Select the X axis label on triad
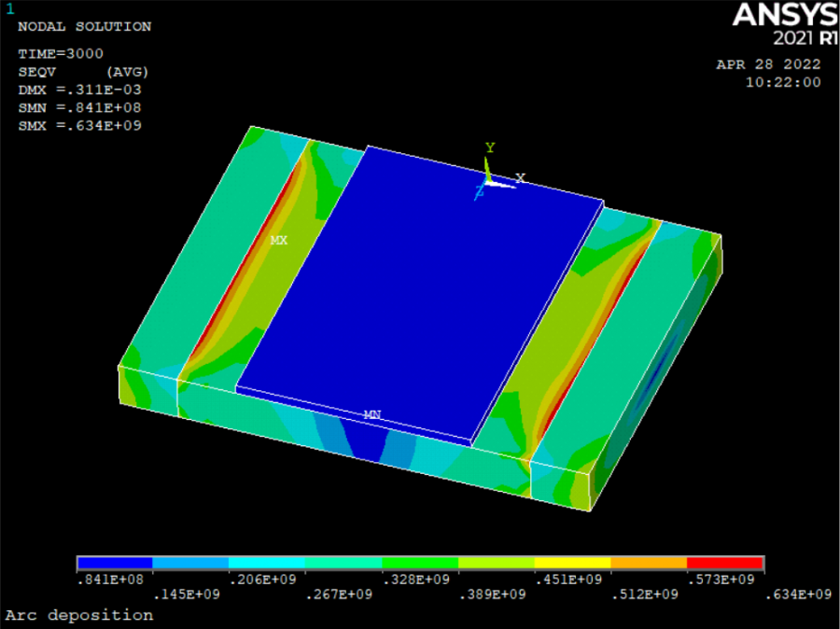This screenshot has width=840, height=629. (521, 177)
